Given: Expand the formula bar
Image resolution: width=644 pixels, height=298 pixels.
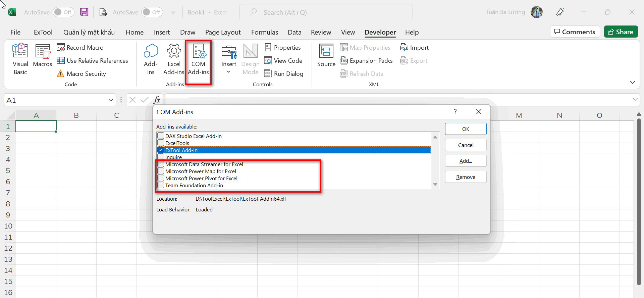Looking at the screenshot, I should (635, 99).
